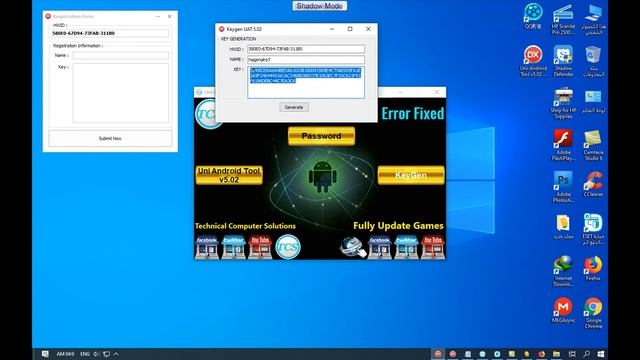Open ESET payment protection desktop shortcut
Image resolution: width=640 pixels, height=360 pixels.
click(x=593, y=229)
